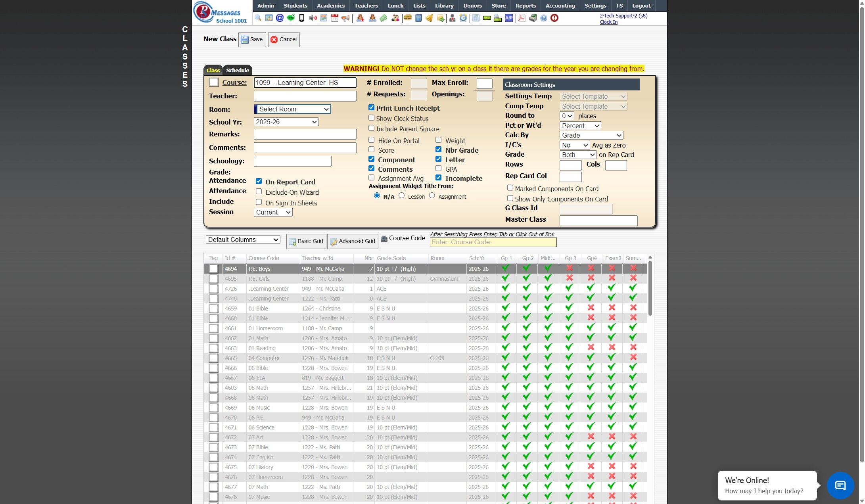The image size is (865, 504).
Task: Click the mobile phone icon
Action: [x=301, y=18]
